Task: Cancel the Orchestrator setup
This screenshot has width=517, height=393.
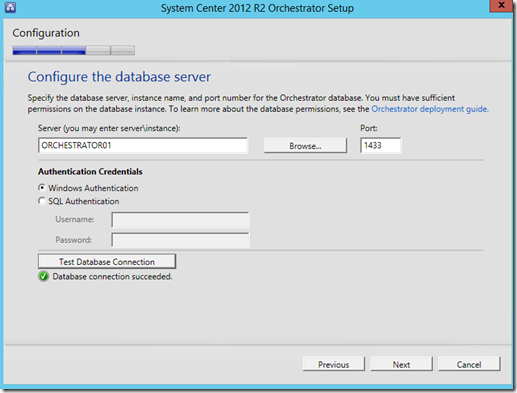Action: [x=469, y=364]
